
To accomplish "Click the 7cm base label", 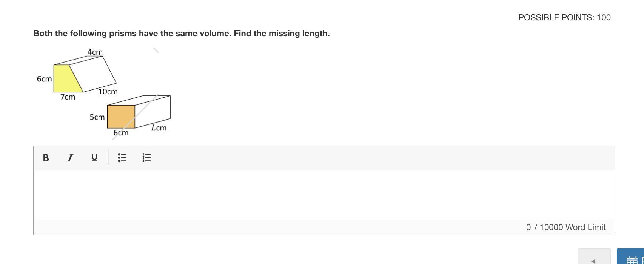I will point(68,97).
